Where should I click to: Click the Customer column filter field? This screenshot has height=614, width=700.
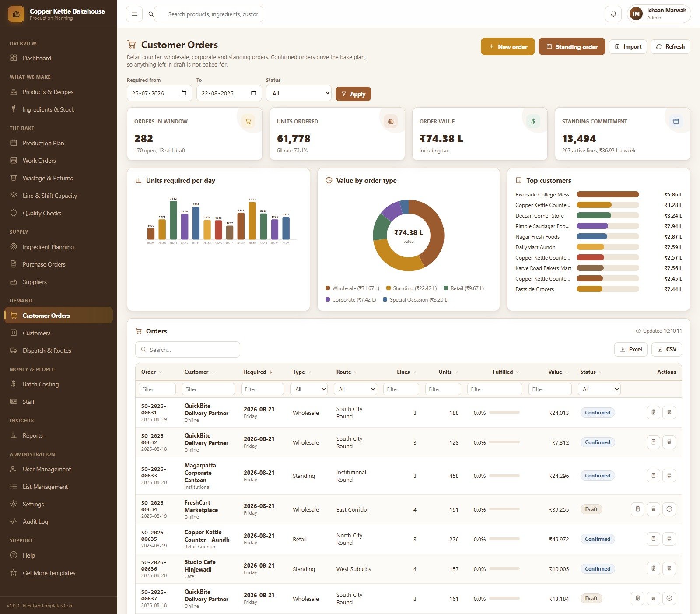pos(208,389)
